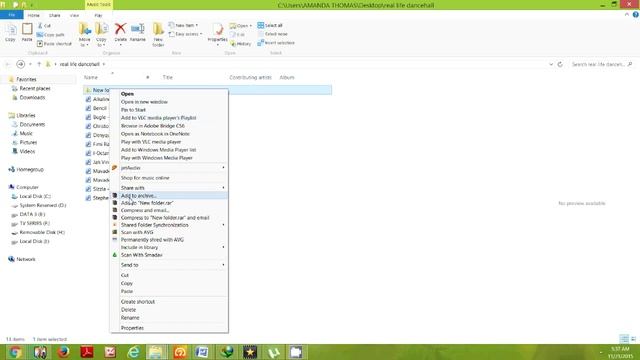640x360 pixels.
Task: Click the real life dancehall breadcrumb
Action: click(x=80, y=64)
